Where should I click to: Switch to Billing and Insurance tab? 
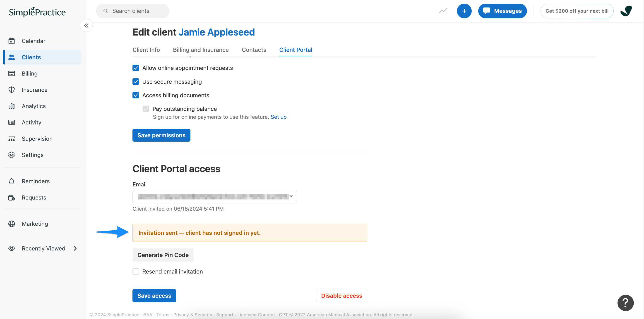(x=200, y=50)
